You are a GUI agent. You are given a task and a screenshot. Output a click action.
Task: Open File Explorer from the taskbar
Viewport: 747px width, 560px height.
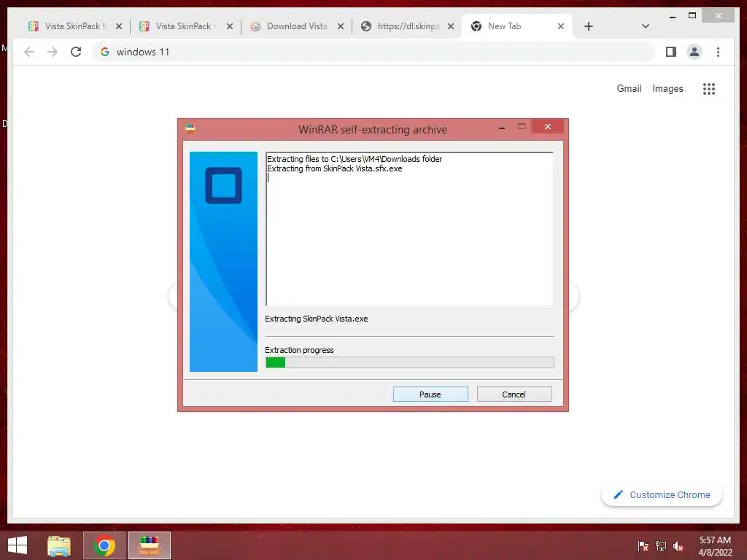coord(59,545)
